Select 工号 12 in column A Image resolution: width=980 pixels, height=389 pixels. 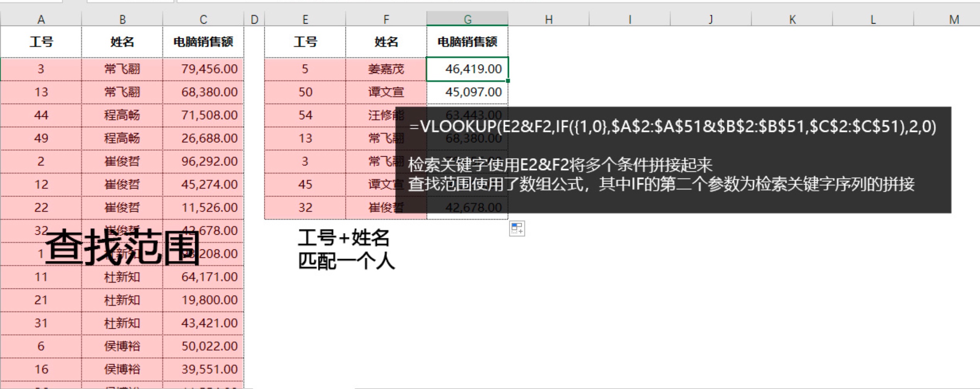point(41,184)
